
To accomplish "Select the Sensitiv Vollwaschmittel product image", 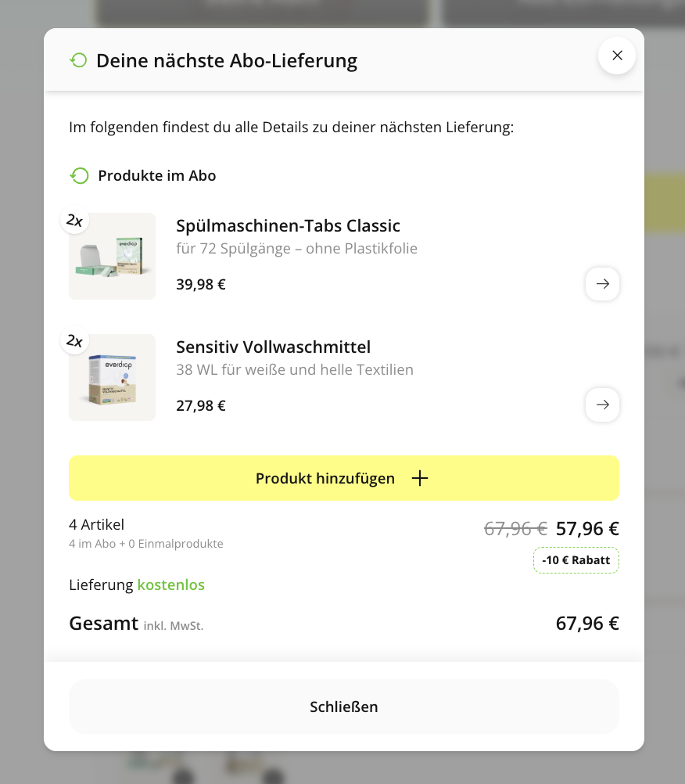I will point(113,378).
